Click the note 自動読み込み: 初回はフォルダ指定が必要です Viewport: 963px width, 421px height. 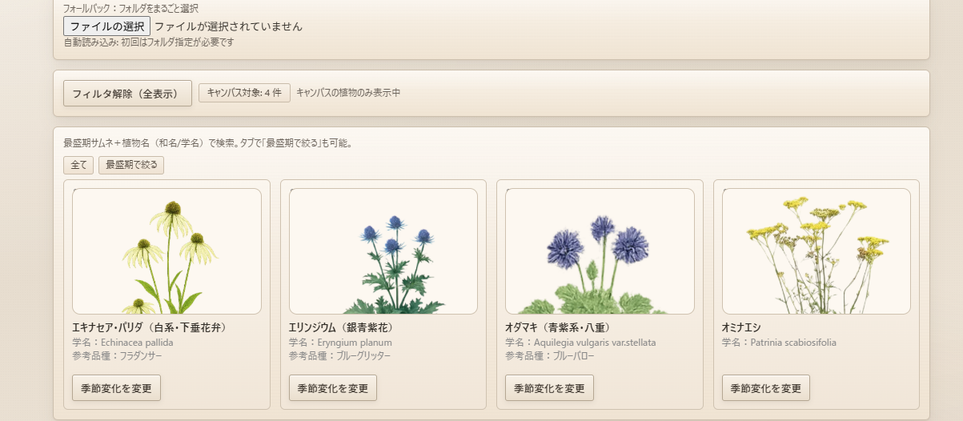coord(149,42)
